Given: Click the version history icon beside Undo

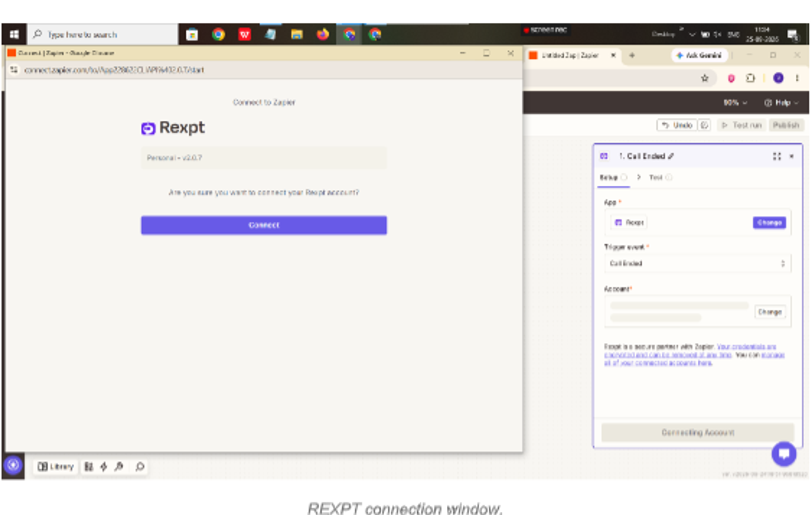Looking at the screenshot, I should pyautogui.click(x=704, y=125).
